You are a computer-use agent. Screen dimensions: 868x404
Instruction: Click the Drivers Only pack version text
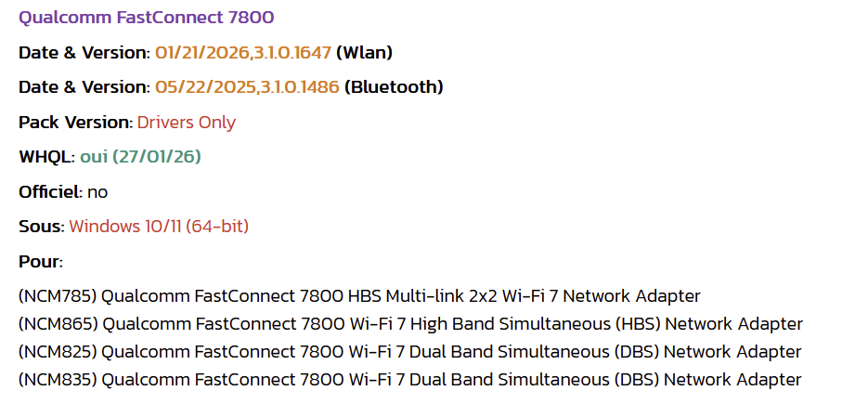pyautogui.click(x=187, y=123)
